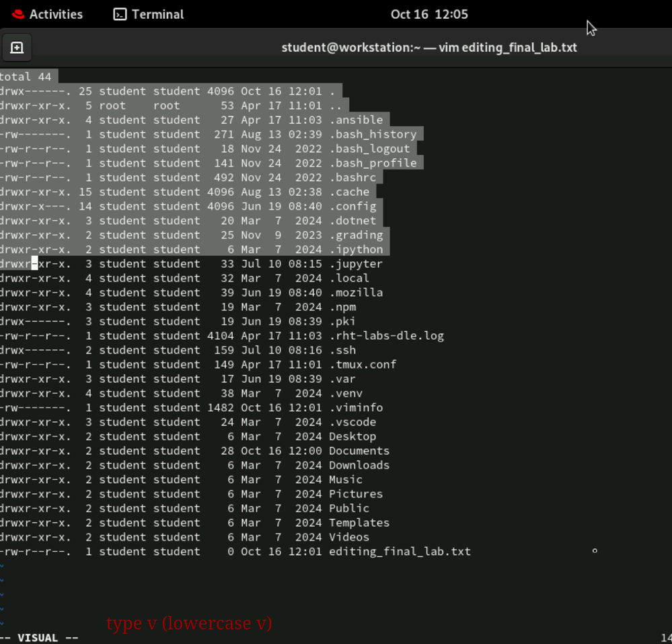Click the Terminal app icon in top bar
This screenshot has height=644, width=672.
tap(120, 14)
